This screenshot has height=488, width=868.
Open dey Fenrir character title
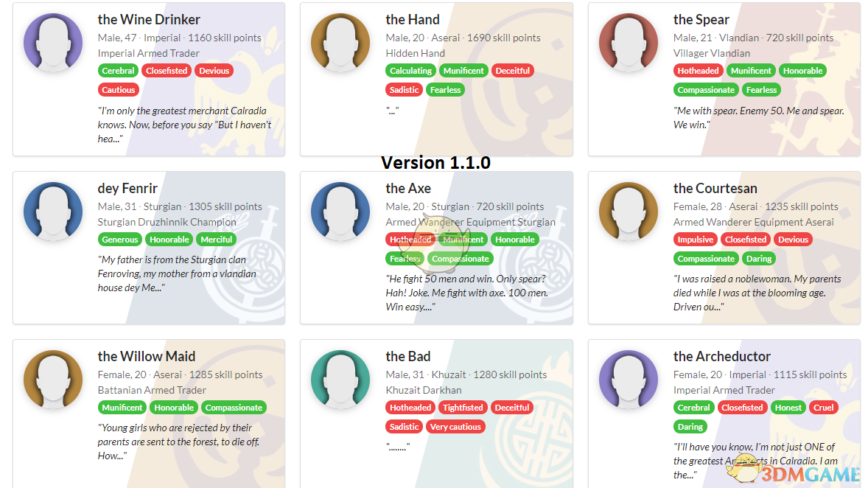127,188
